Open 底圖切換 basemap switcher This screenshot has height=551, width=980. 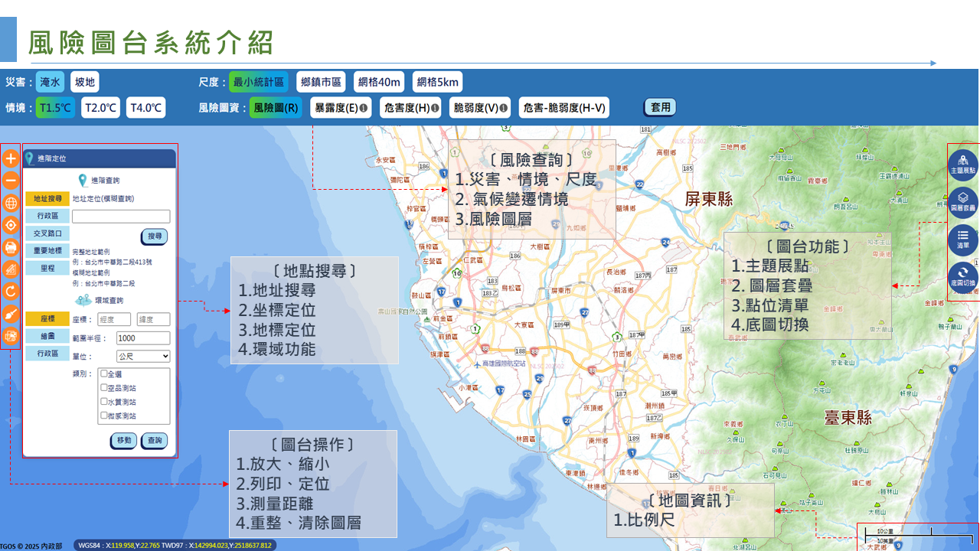(962, 276)
